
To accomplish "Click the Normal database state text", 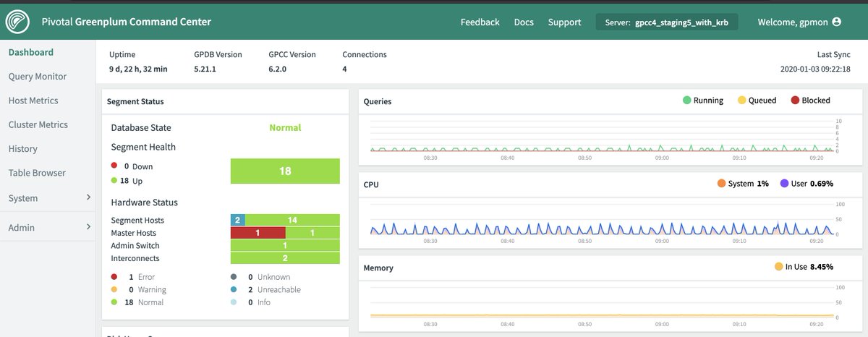I will (285, 127).
